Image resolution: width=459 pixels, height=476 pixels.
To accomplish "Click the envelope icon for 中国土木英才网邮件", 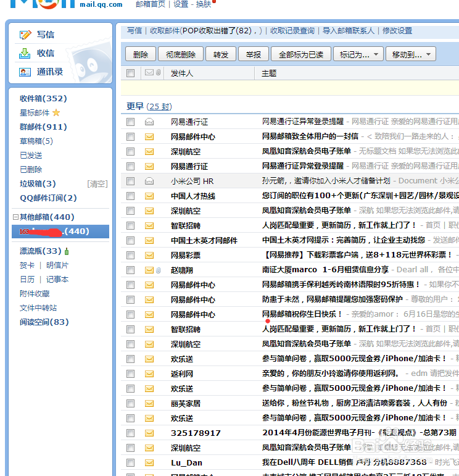I will coord(149,240).
